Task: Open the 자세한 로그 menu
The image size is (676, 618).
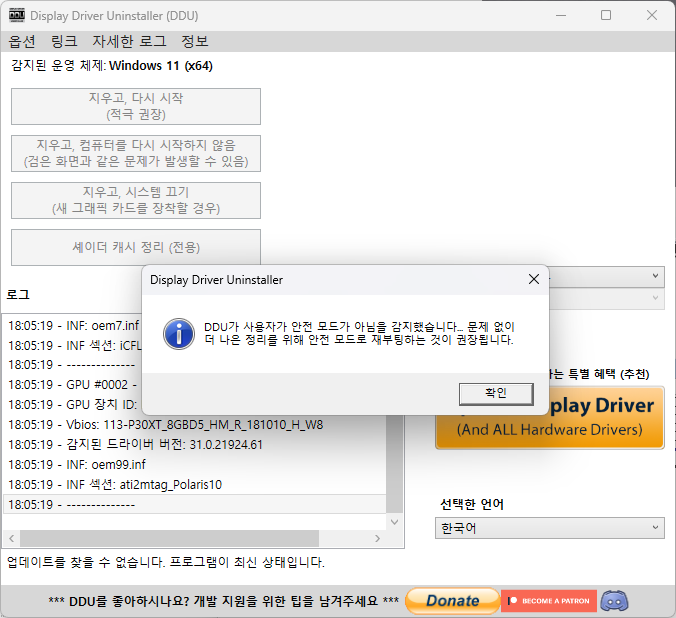Action: point(129,41)
